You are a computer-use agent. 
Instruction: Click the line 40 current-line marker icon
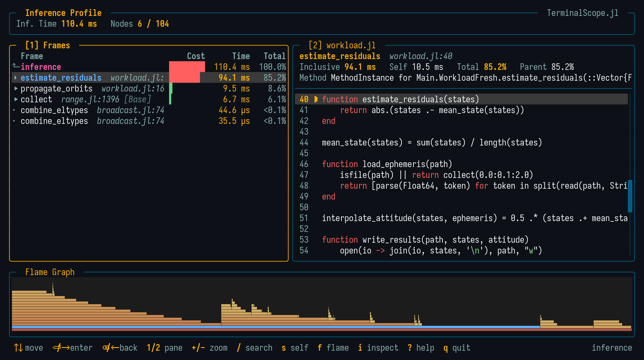(316, 99)
